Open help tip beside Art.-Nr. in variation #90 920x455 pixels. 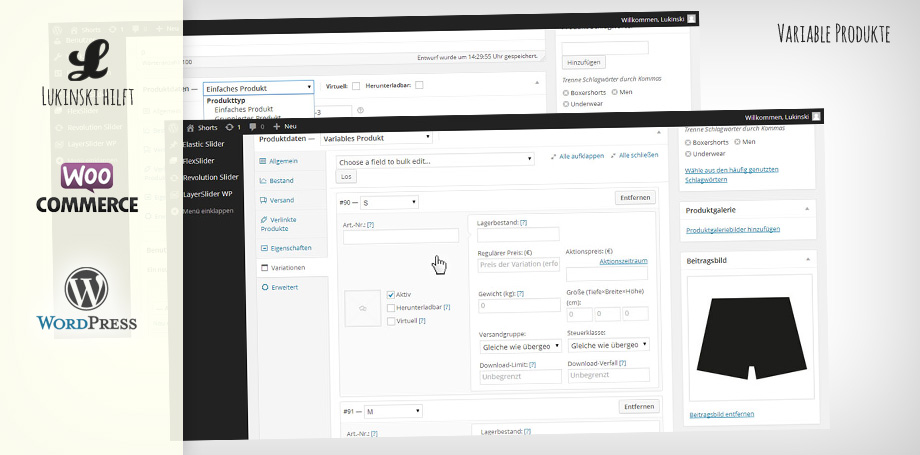[x=370, y=225]
